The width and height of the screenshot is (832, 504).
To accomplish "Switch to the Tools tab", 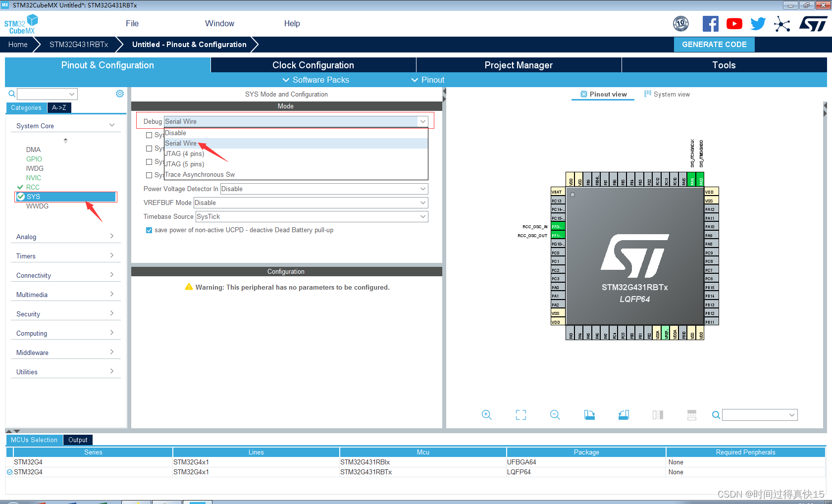I will pyautogui.click(x=724, y=65).
